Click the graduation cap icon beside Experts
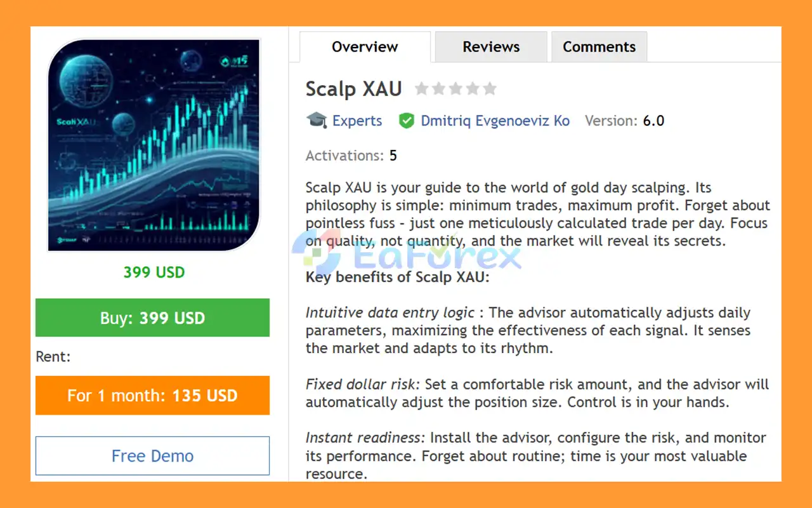Screen dimensions: 812x508 pos(316,121)
